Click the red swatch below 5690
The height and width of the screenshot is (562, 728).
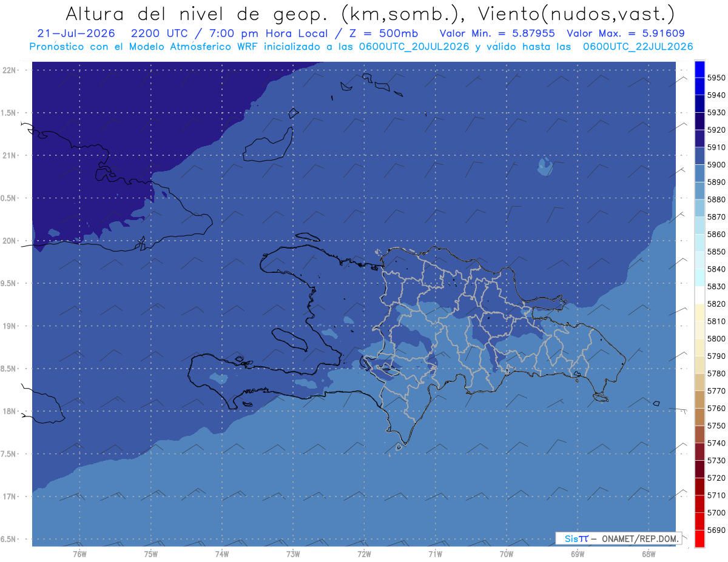[x=699, y=538]
